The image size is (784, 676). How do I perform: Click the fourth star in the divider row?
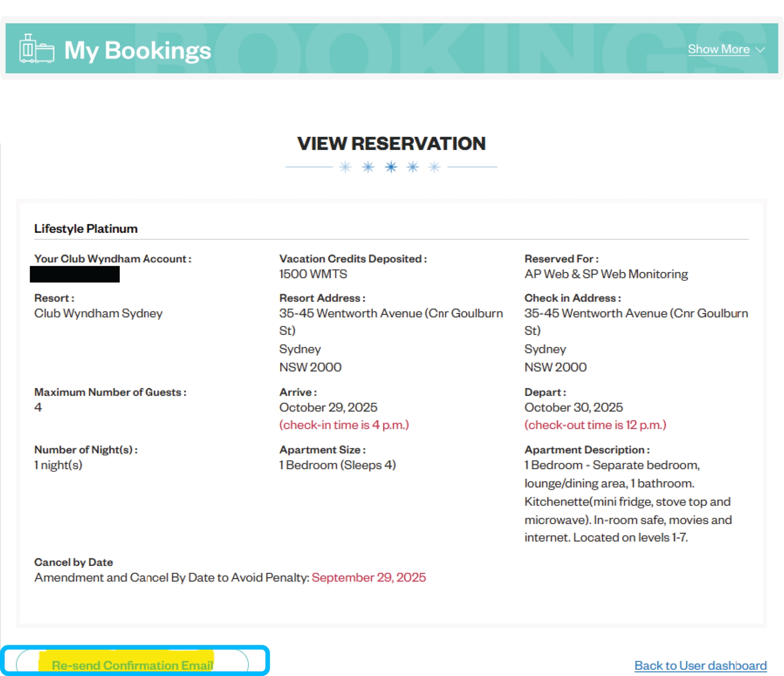(x=413, y=167)
